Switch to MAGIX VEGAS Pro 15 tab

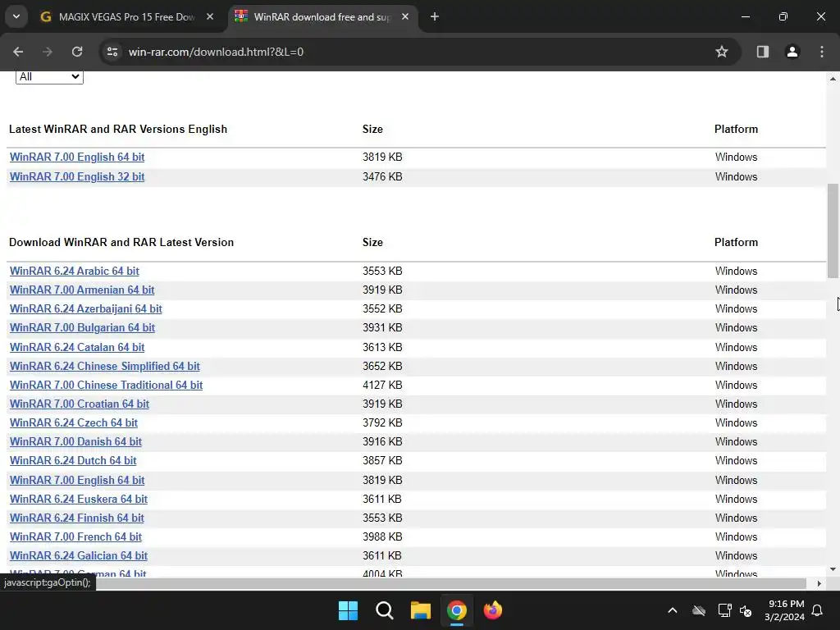[126, 17]
